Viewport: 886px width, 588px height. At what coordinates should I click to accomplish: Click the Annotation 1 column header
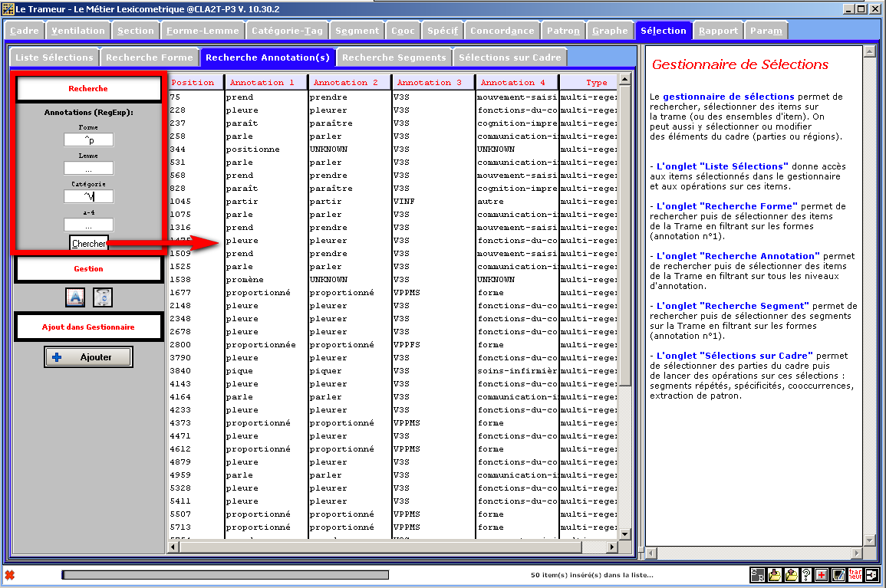pos(265,83)
